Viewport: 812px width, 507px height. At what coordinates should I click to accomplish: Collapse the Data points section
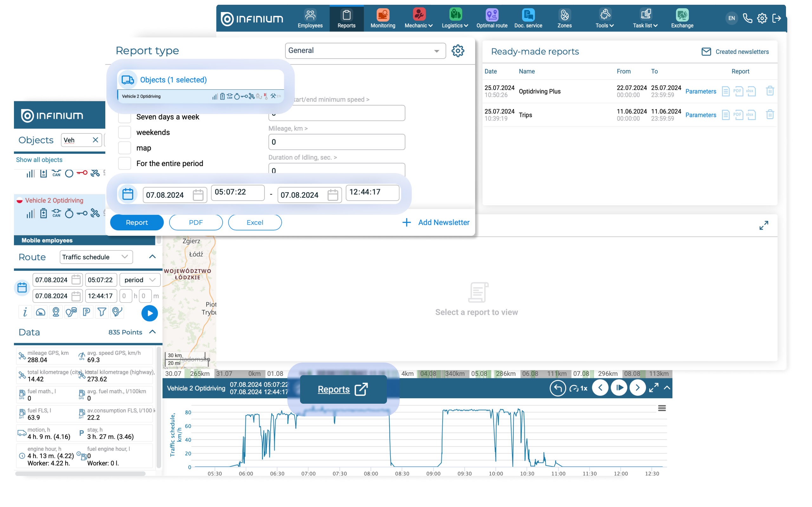pos(152,332)
